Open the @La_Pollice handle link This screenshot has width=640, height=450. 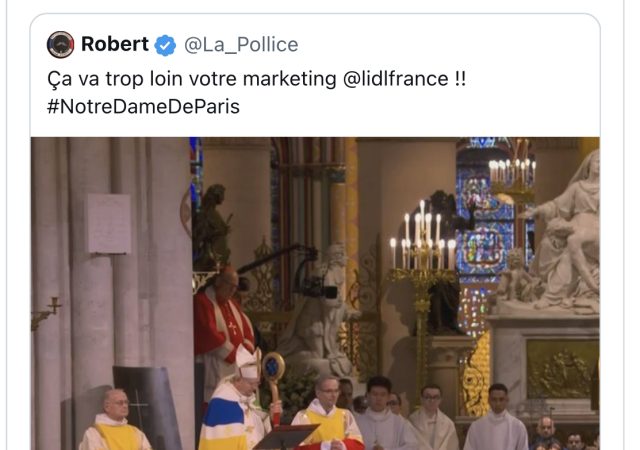[241, 45]
